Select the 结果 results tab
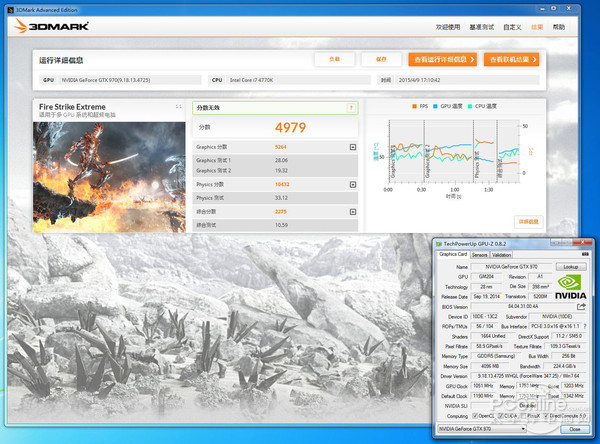Screen dimensions: 600x444 pyautogui.click(x=537, y=27)
